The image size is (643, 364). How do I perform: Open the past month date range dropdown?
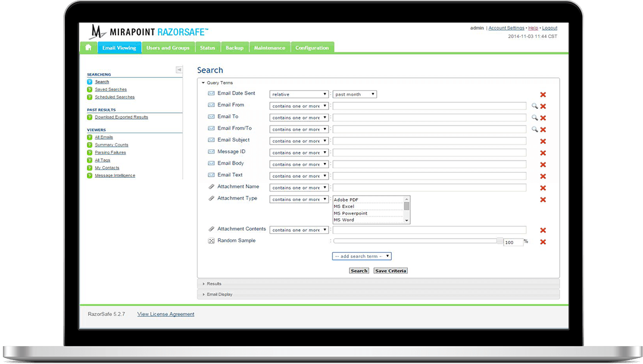pos(355,94)
